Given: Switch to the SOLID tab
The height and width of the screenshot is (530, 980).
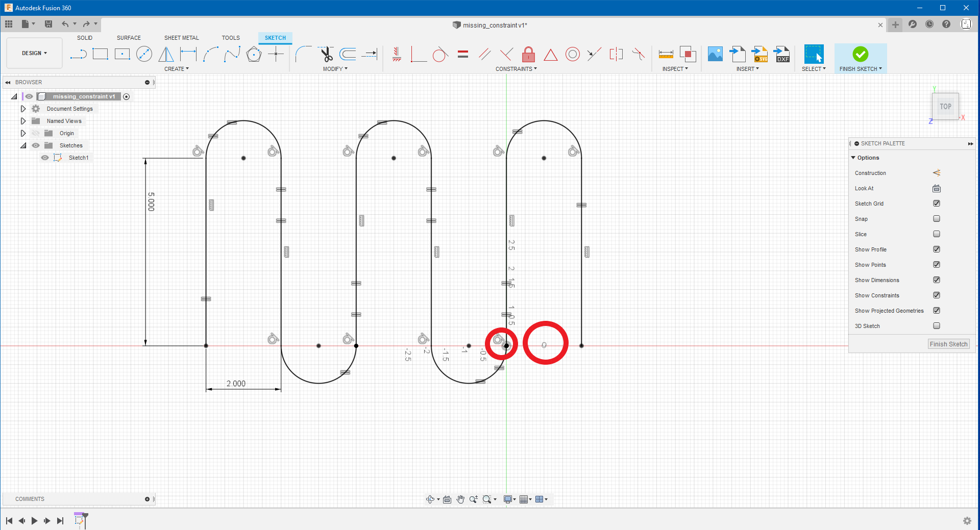Looking at the screenshot, I should tap(85, 38).
